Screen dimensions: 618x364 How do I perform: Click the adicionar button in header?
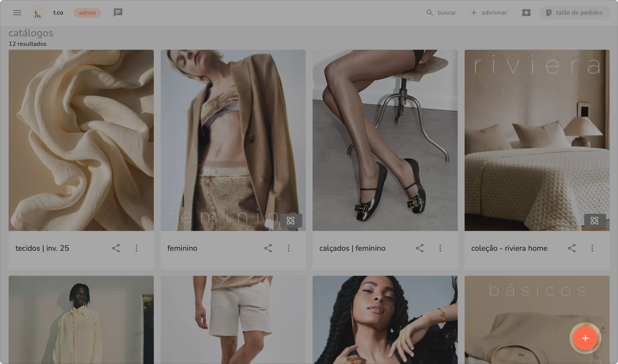click(x=489, y=13)
